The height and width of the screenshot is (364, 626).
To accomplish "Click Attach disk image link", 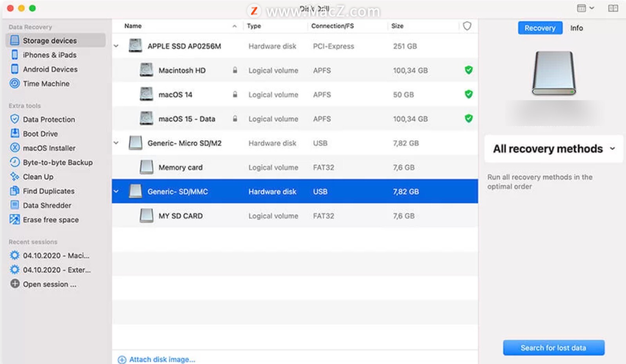I will (157, 359).
